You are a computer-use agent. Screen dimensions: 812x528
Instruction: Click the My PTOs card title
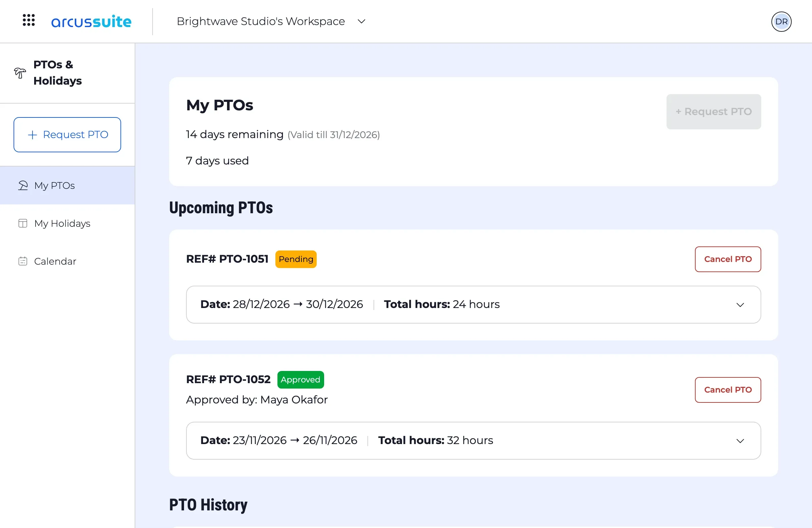(x=219, y=105)
